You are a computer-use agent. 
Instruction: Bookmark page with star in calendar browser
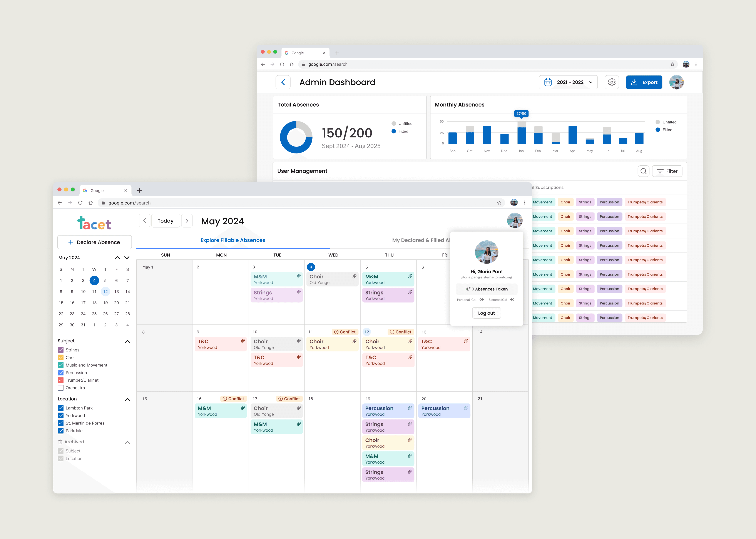[499, 203]
